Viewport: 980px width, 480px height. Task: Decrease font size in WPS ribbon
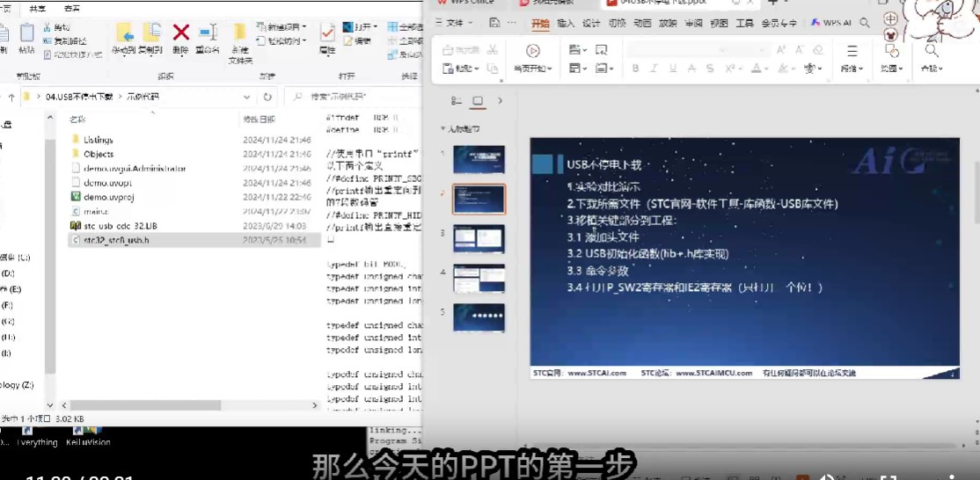point(800,50)
